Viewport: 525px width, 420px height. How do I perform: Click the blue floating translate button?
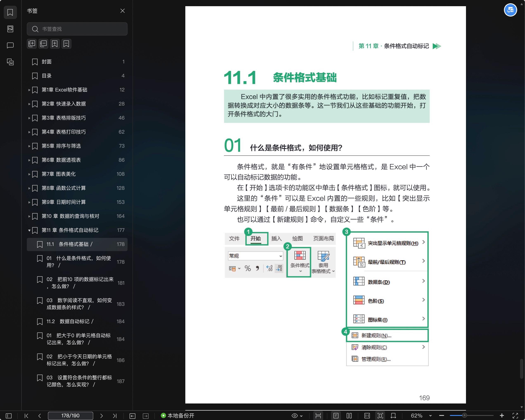point(510,10)
